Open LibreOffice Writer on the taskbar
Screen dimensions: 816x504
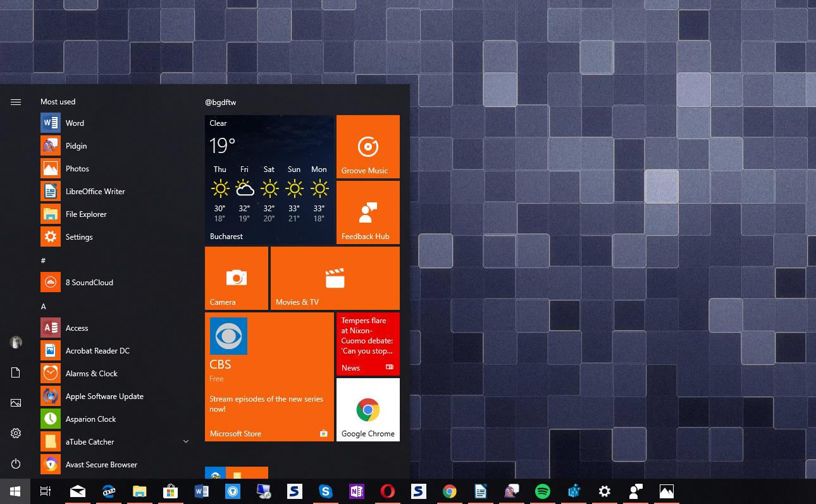pyautogui.click(x=481, y=491)
